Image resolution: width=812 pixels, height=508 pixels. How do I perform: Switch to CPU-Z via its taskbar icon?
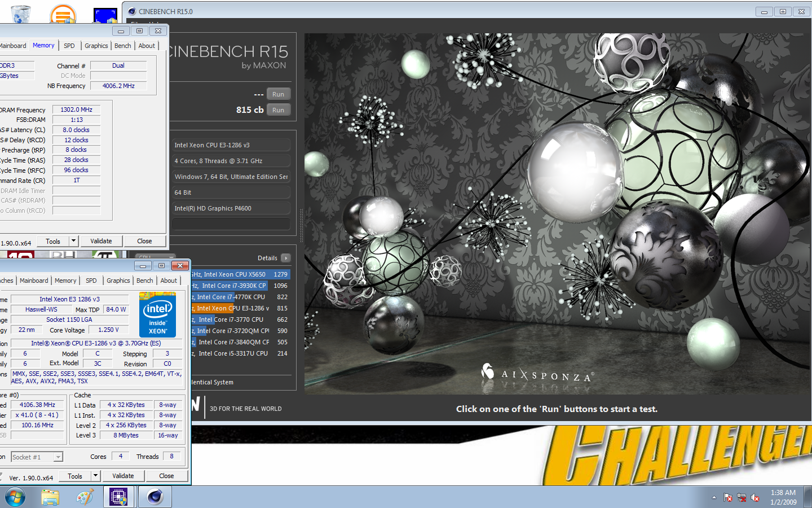point(118,497)
